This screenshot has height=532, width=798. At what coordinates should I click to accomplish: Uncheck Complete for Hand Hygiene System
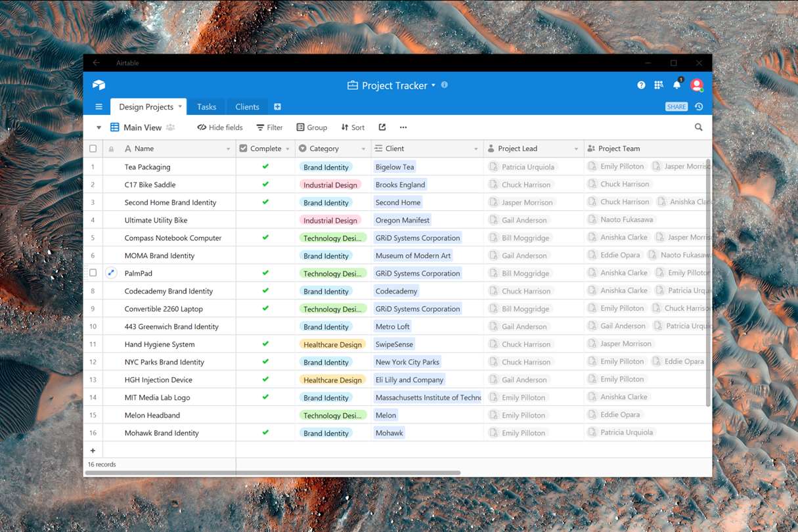pyautogui.click(x=265, y=344)
